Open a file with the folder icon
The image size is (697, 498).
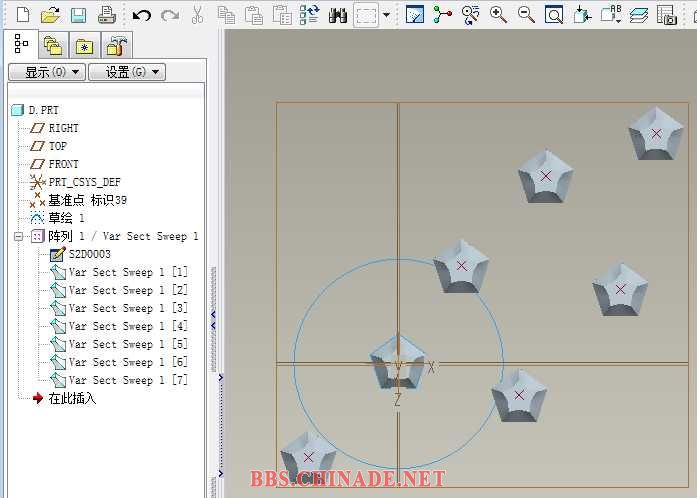[50, 15]
